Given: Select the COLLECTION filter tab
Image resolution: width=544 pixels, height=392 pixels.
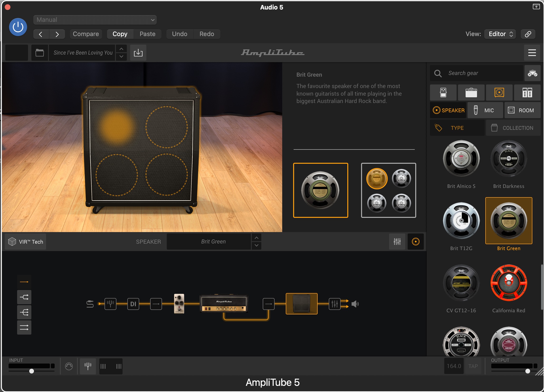Looking at the screenshot, I should coord(514,128).
